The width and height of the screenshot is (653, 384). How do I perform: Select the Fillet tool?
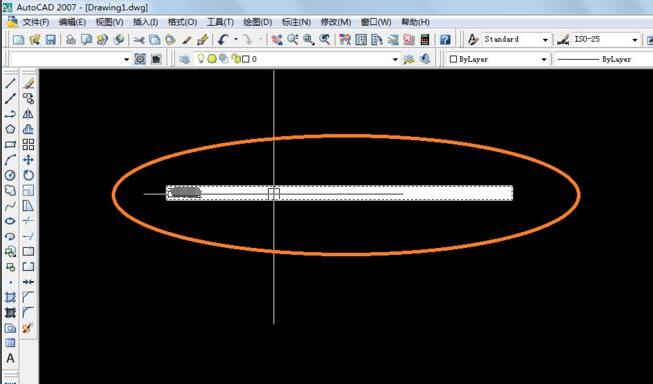click(28, 313)
